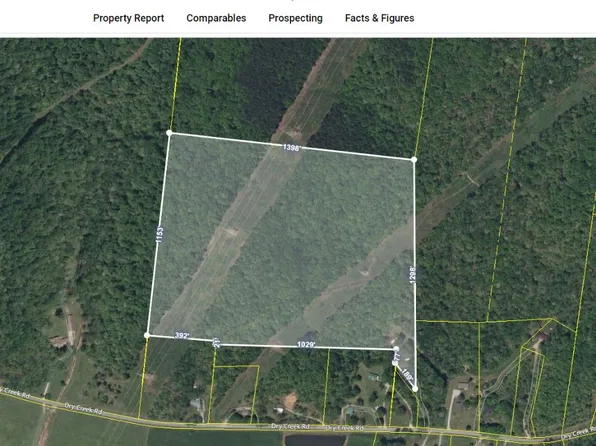596x446 pixels.
Task: Select the Prospecting tab
Action: click(x=295, y=18)
